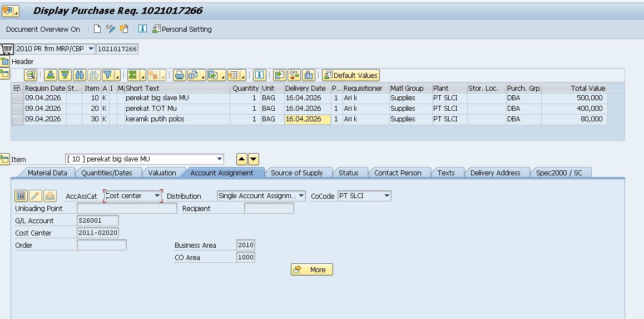Switch Display/Change mode with glasses-pencil icon

(x=111, y=29)
